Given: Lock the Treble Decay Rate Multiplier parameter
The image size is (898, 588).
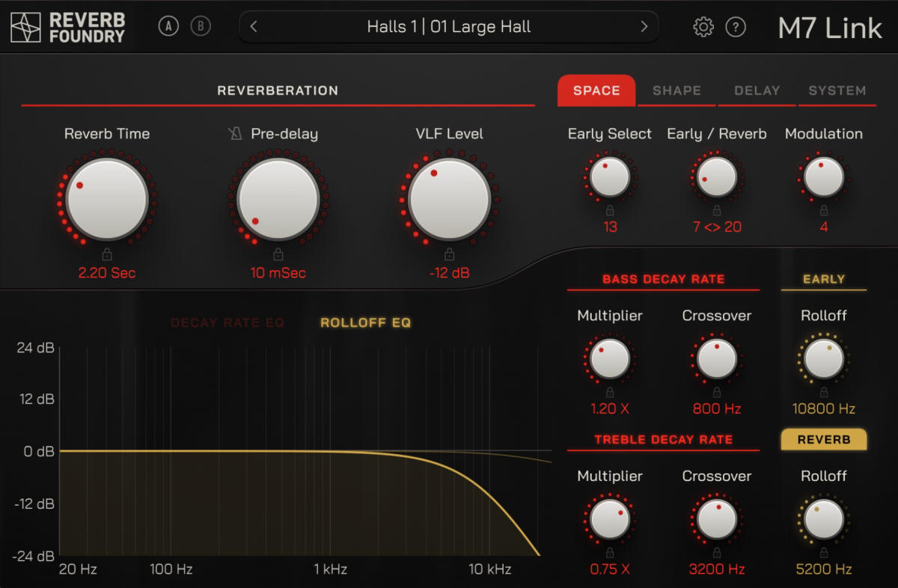Looking at the screenshot, I should 610,553.
